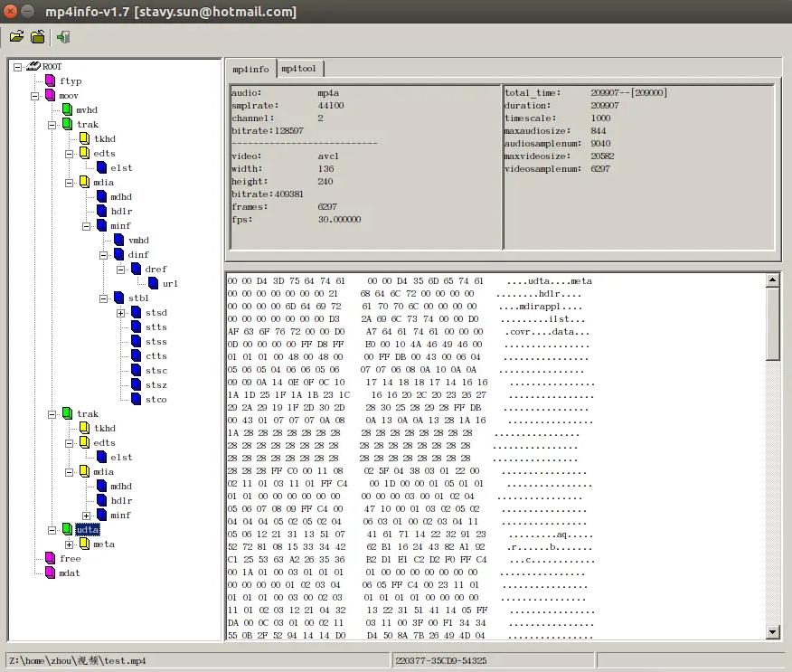This screenshot has height=672, width=792.
Task: Select the stco entry in tree
Action: tap(156, 400)
